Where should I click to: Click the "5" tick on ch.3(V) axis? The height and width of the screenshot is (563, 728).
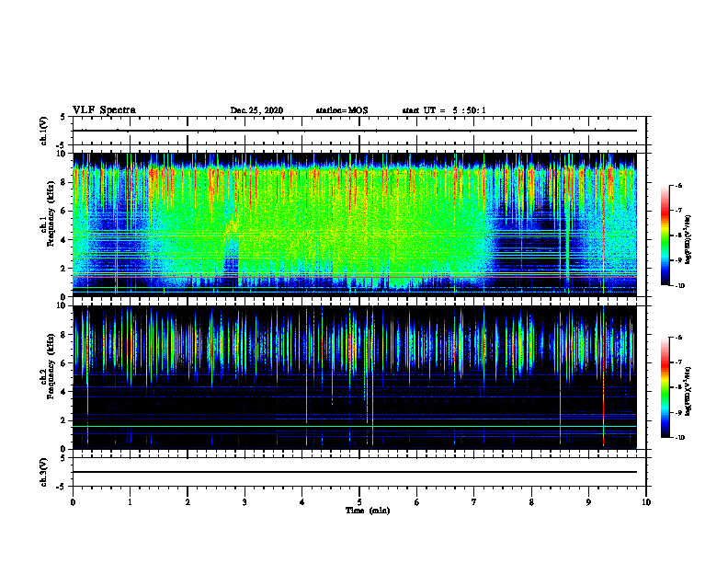[x=63, y=458]
